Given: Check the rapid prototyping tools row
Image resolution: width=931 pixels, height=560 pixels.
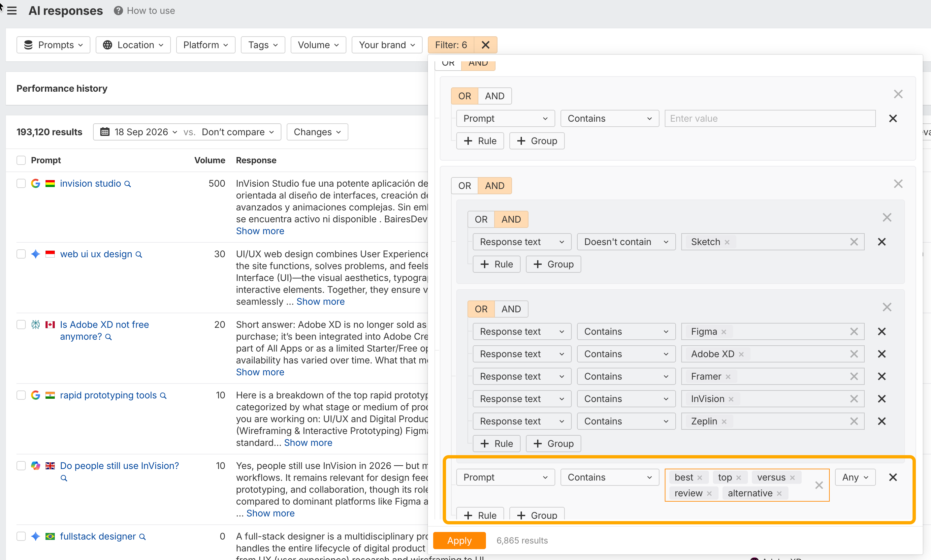Looking at the screenshot, I should [x=21, y=395].
